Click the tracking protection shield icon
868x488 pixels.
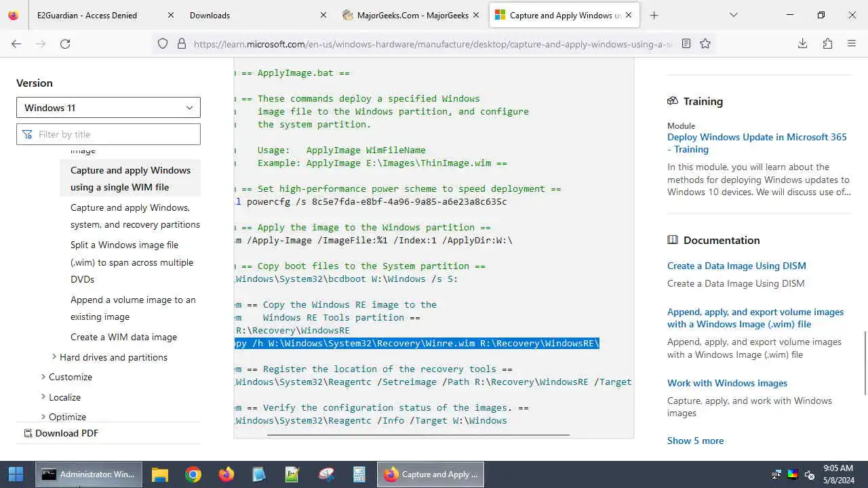click(x=163, y=43)
